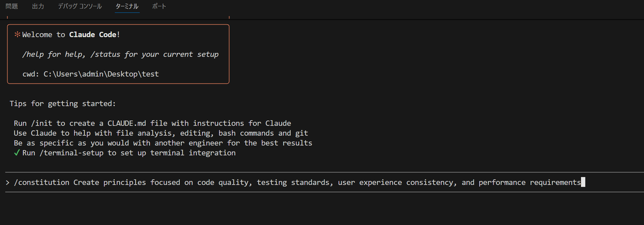Open the 出力 (Output) tab
Image resolution: width=644 pixels, height=225 pixels.
pos(38,6)
